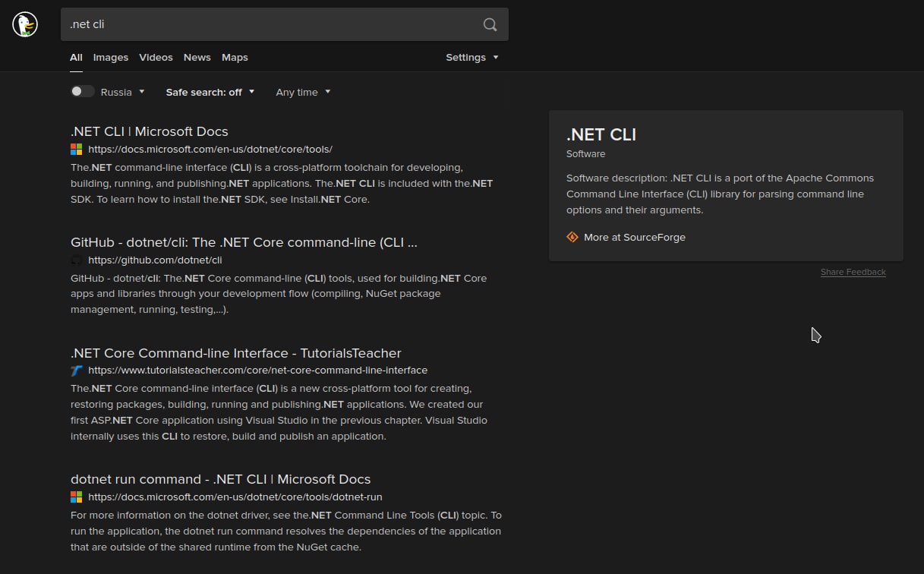Select the All results tab
The width and height of the screenshot is (924, 574).
(x=76, y=57)
